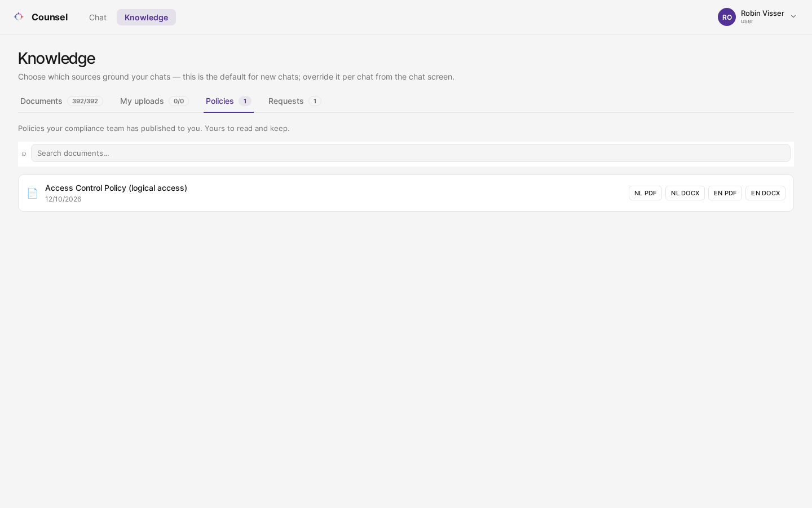The image size is (812, 508).
Task: Switch to the My uploads tab
Action: 154,101
